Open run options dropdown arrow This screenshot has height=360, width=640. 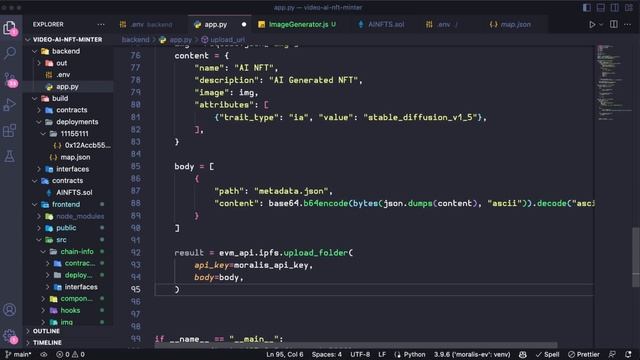(x=601, y=24)
